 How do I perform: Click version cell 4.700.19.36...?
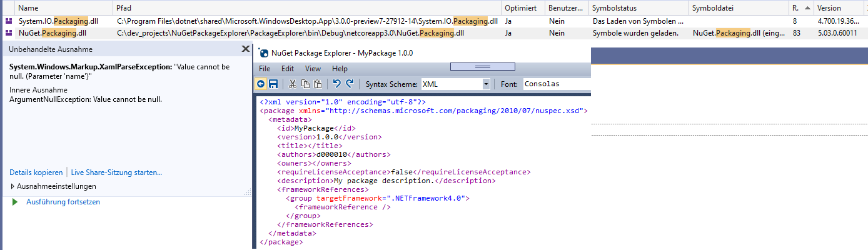coord(838,21)
